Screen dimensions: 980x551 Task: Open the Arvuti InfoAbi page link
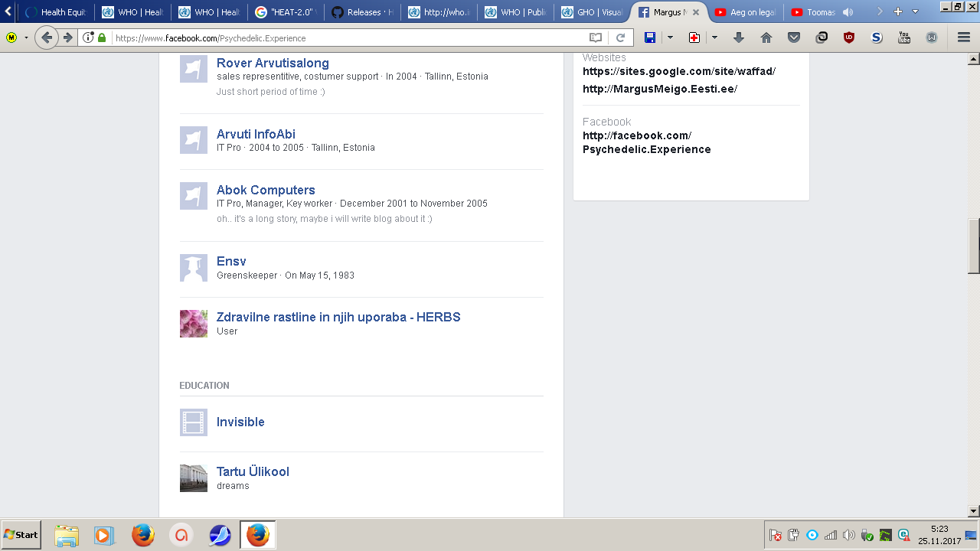(x=256, y=134)
